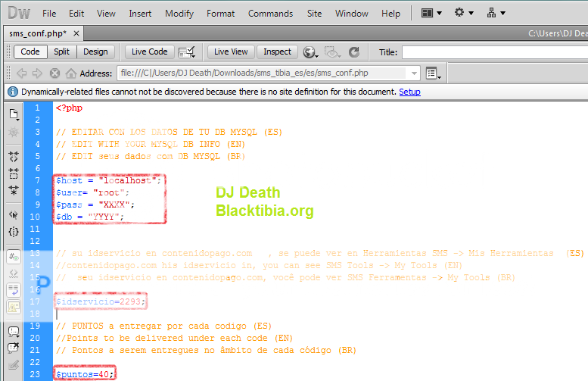Screen dimensions: 588x381
Task: Click the Expand All icon
Action: pos(14,190)
